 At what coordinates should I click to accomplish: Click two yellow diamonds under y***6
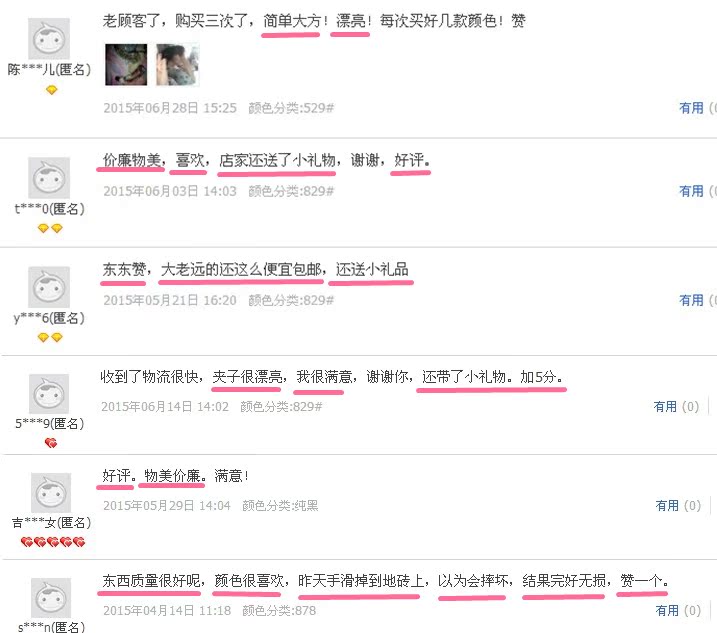(x=50, y=338)
